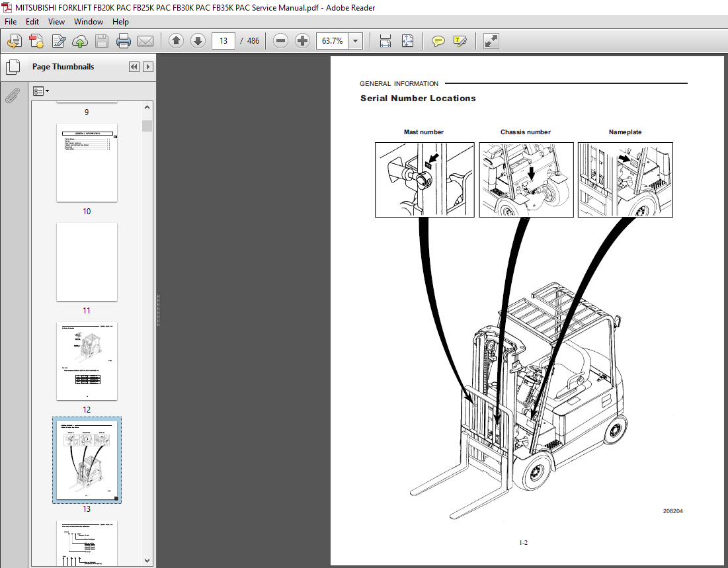Screen dimensions: 728x568
Task: Click the fit one full page icon
Action: point(408,41)
